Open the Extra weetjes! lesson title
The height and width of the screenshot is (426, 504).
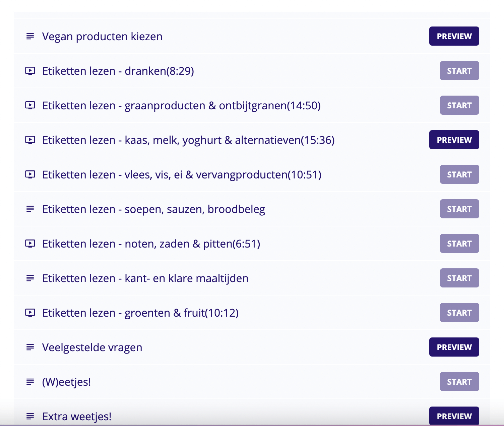pyautogui.click(x=77, y=416)
